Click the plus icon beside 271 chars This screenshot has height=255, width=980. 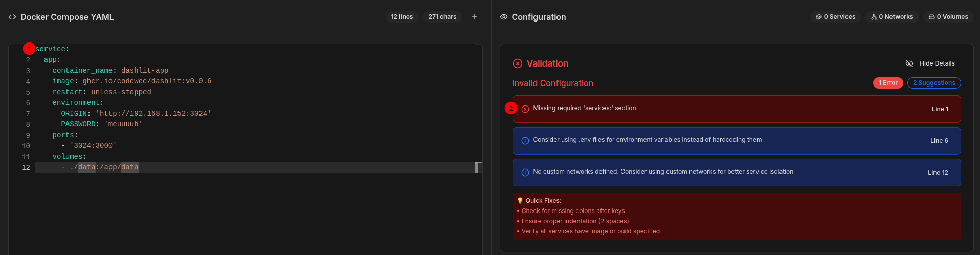click(x=475, y=17)
